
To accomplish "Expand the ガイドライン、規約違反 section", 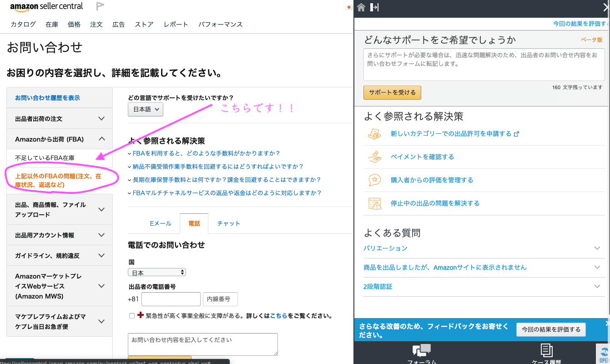I will (60, 255).
